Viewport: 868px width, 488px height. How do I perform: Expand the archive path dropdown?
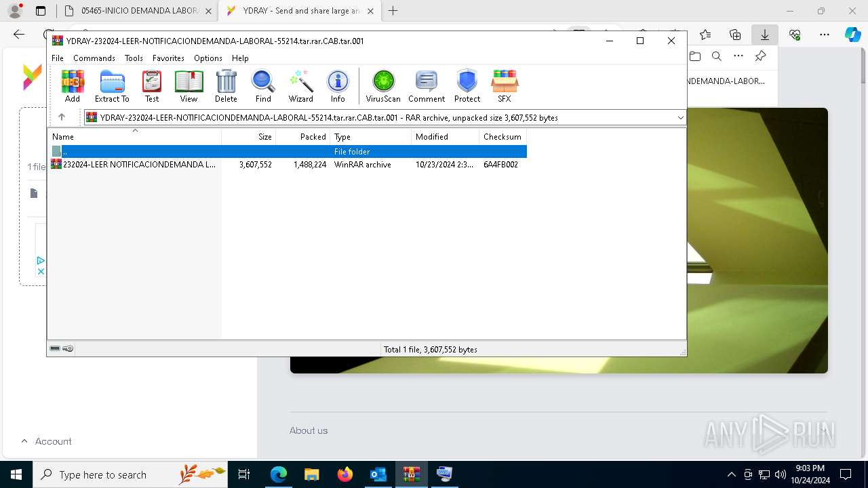pyautogui.click(x=680, y=118)
